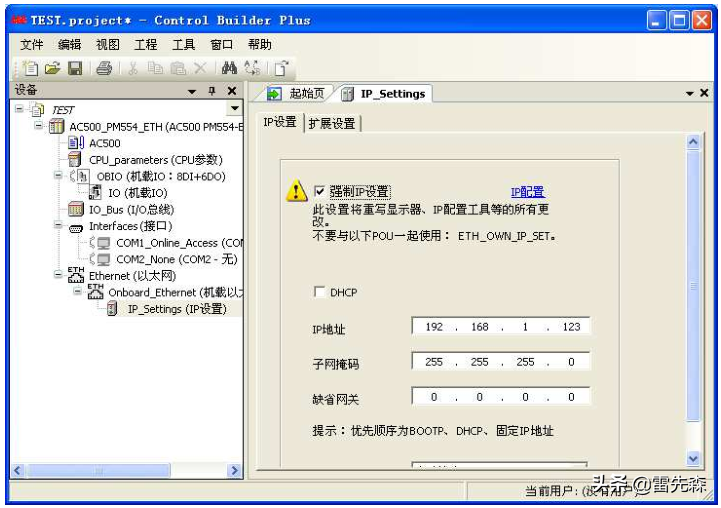Switch to the 扩展设置 tab
Image resolution: width=721 pixels, height=508 pixels.
pyautogui.click(x=332, y=123)
